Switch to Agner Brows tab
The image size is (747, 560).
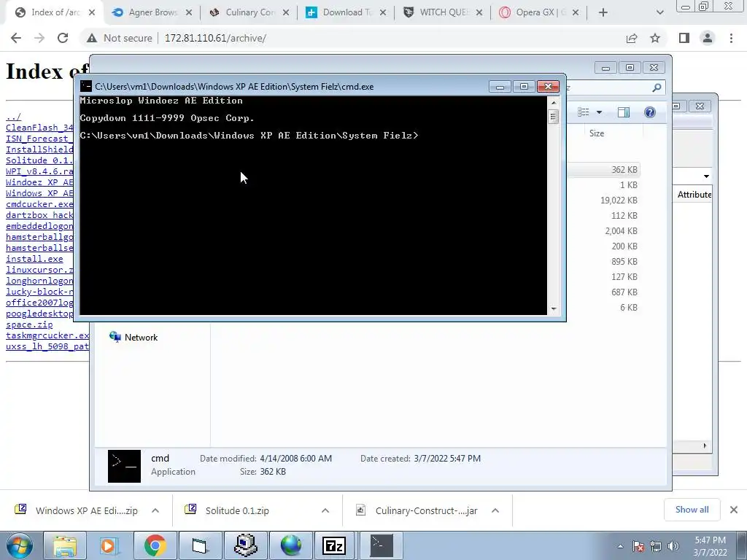point(152,12)
